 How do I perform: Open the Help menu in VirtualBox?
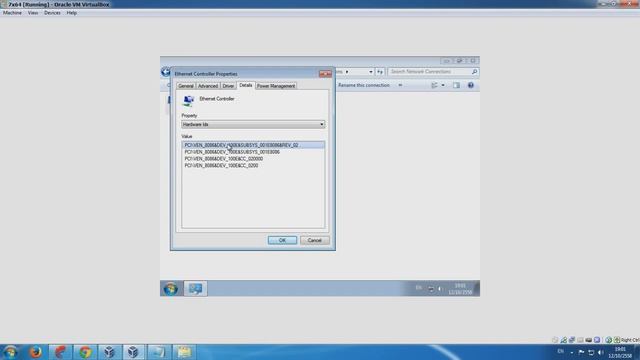[71, 13]
